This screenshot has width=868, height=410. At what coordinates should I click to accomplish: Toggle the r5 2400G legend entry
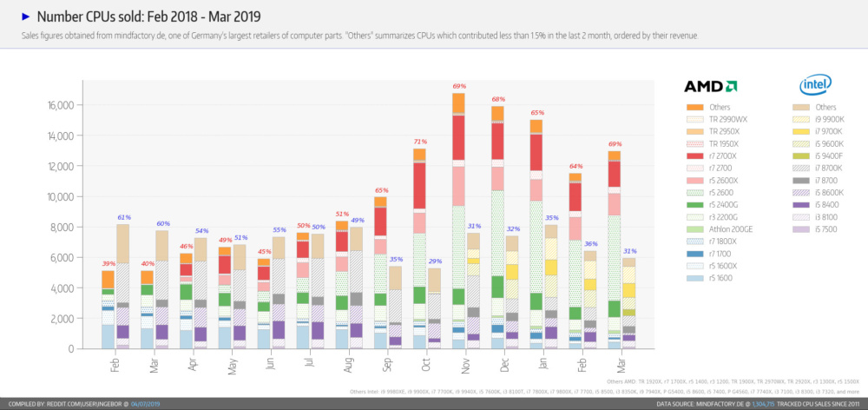point(714,204)
